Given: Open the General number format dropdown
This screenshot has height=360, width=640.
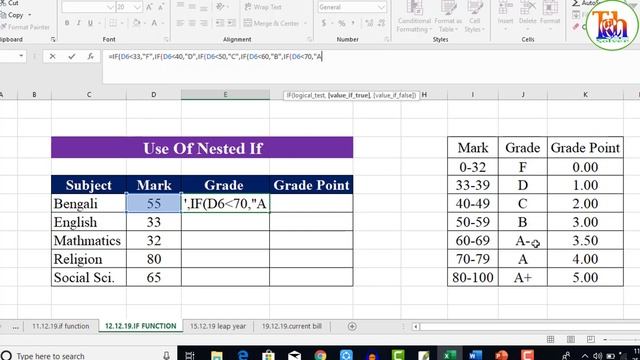Looking at the screenshot, I should [381, 7].
